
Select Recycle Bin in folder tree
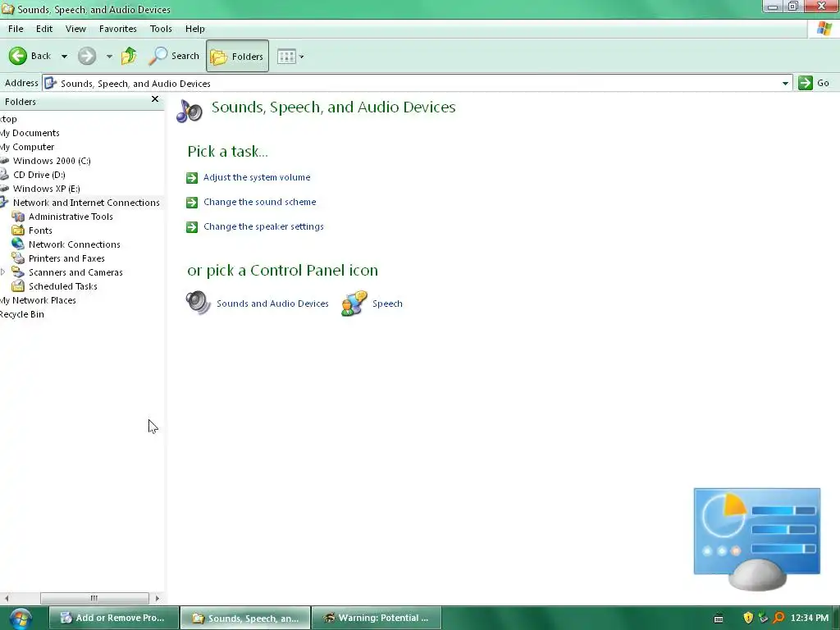point(22,314)
